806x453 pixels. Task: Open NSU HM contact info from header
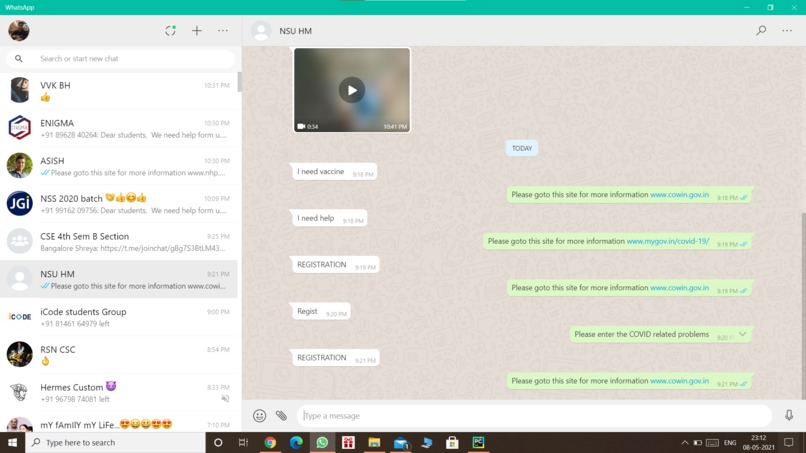pyautogui.click(x=296, y=31)
